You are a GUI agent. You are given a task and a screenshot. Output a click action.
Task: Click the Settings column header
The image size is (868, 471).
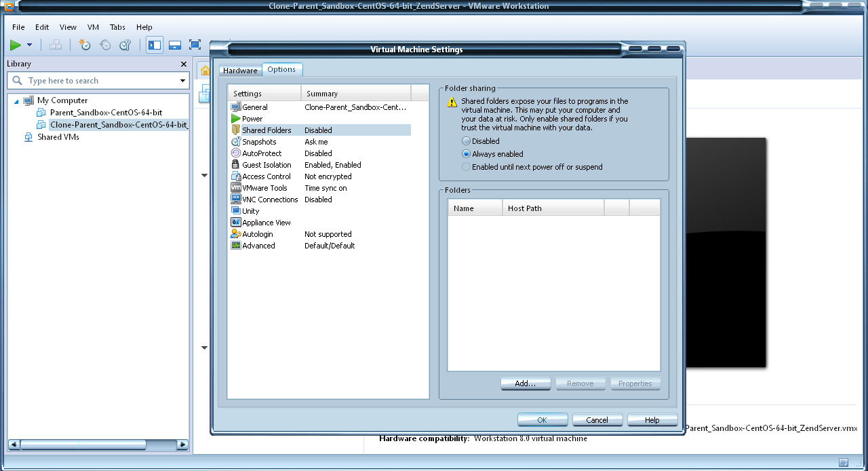pos(264,94)
